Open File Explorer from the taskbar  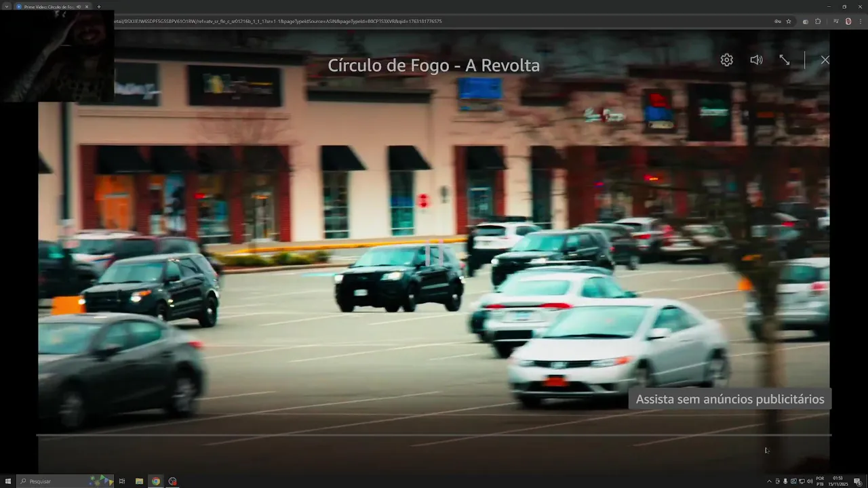[x=139, y=481]
